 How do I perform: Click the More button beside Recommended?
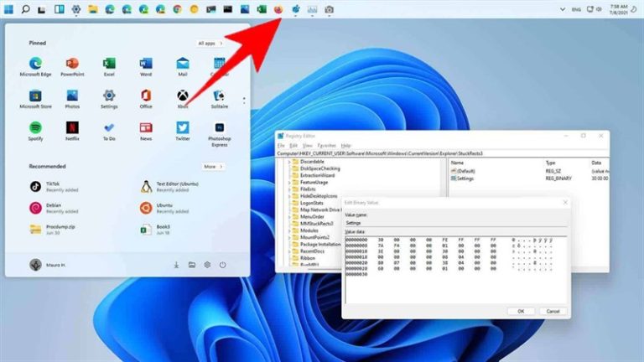pos(212,167)
